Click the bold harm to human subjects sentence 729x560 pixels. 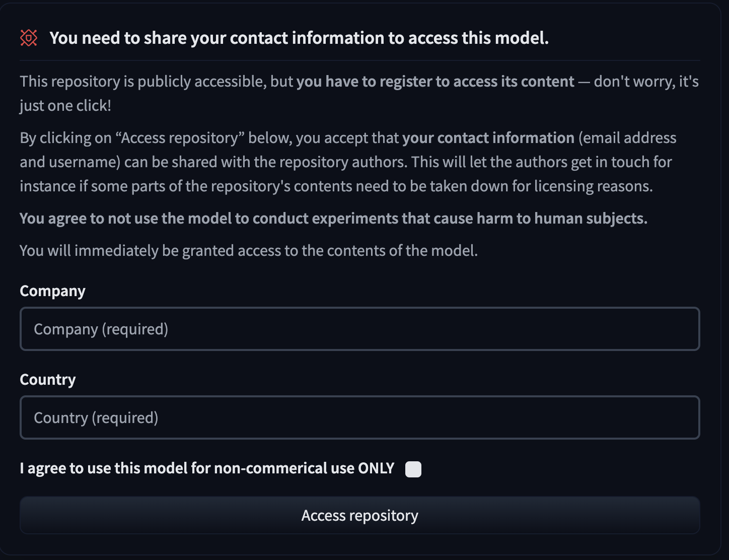coord(333,219)
